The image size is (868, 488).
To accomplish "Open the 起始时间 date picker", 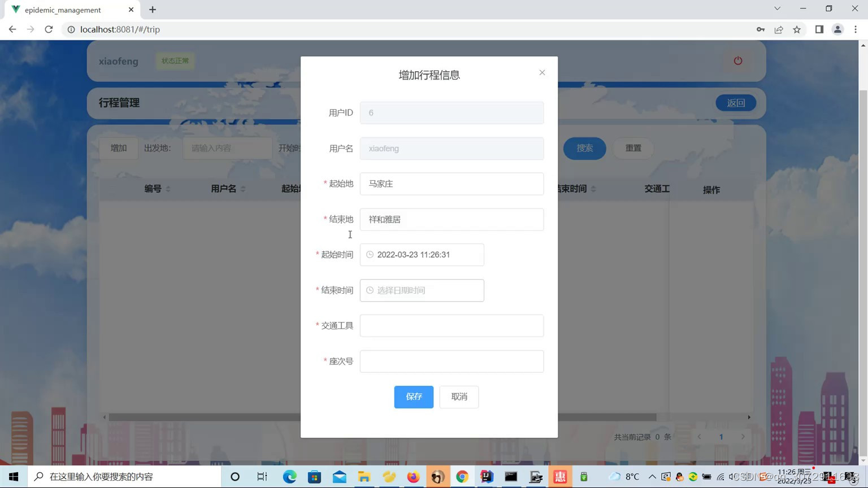I will point(422,255).
